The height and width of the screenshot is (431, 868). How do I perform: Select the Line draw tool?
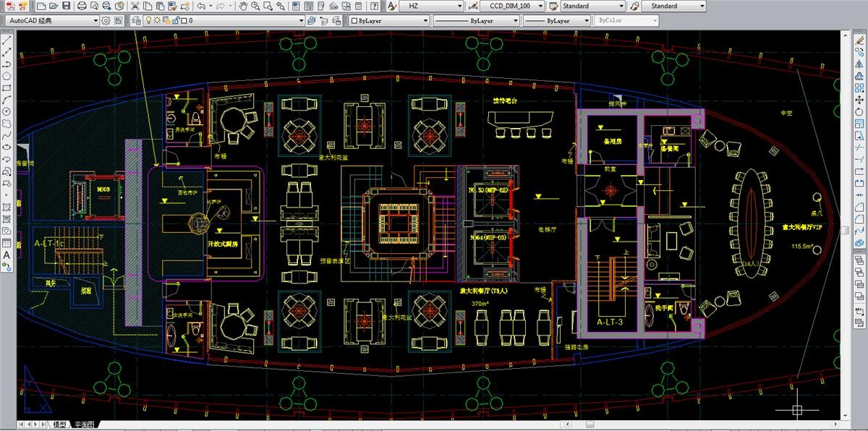point(7,40)
